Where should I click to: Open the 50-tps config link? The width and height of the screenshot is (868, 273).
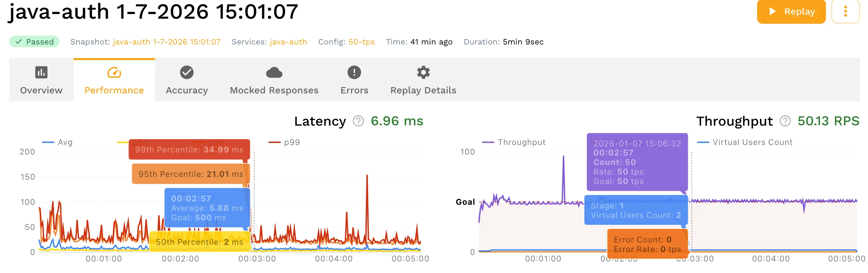361,41
